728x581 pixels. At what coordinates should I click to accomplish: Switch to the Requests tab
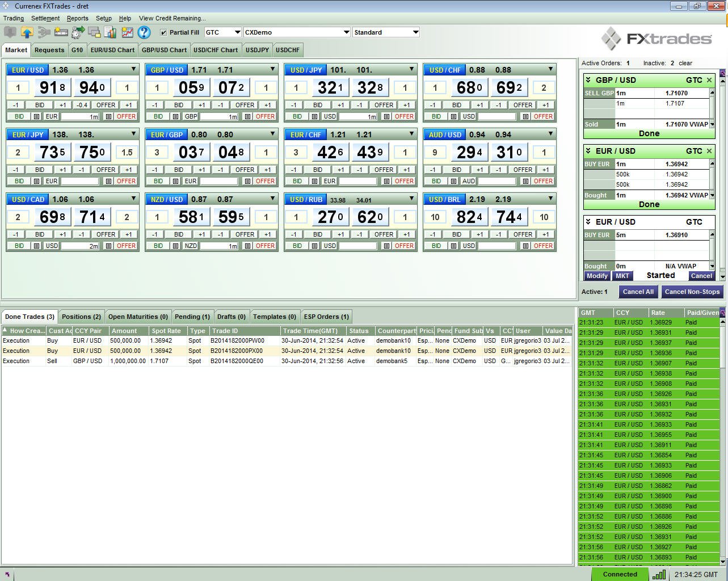49,50
